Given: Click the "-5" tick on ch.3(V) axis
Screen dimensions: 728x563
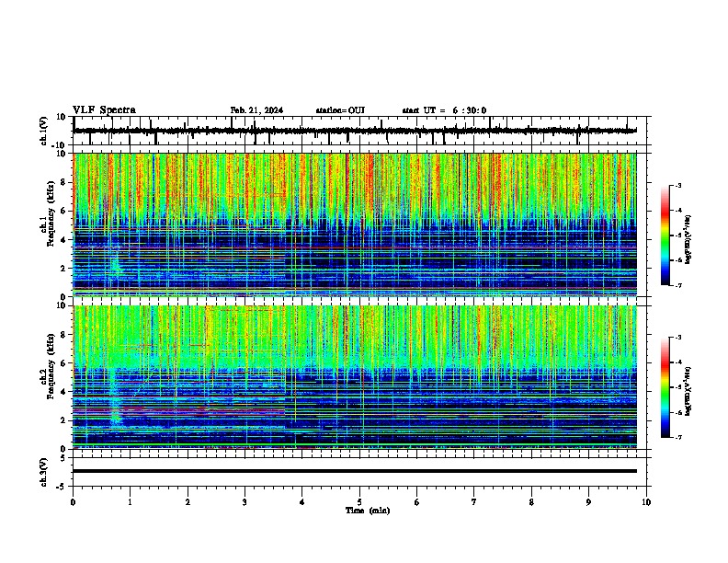Looking at the screenshot, I should tap(63, 487).
